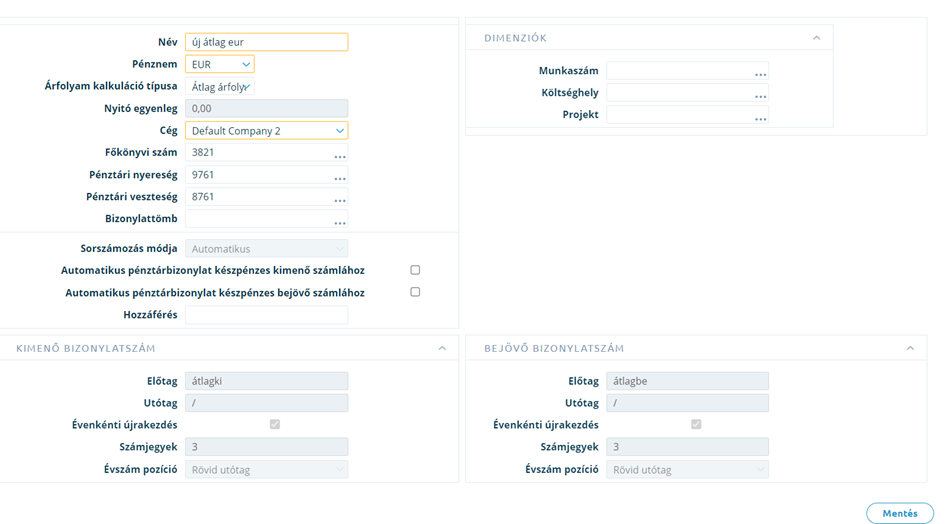This screenshot has height=524, width=945.
Task: Toggle Évenkénti újrakezdés in Bejövő bizonylatszám
Action: 696,425
